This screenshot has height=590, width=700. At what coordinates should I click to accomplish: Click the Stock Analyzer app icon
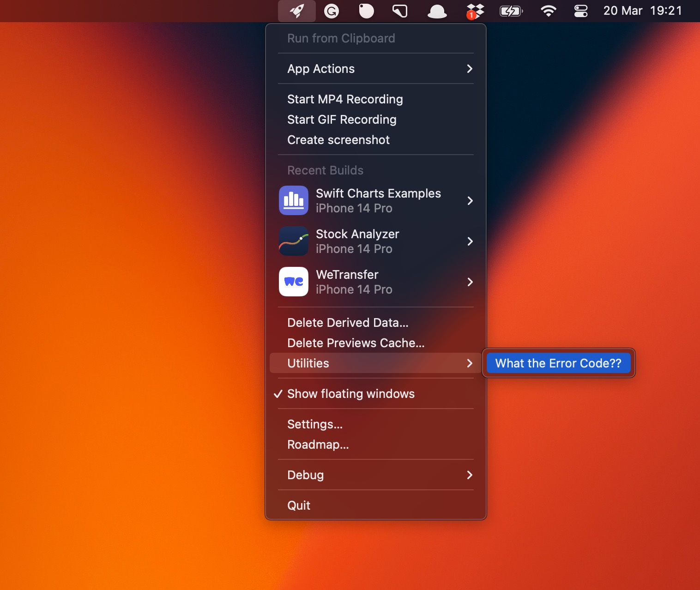(x=294, y=241)
